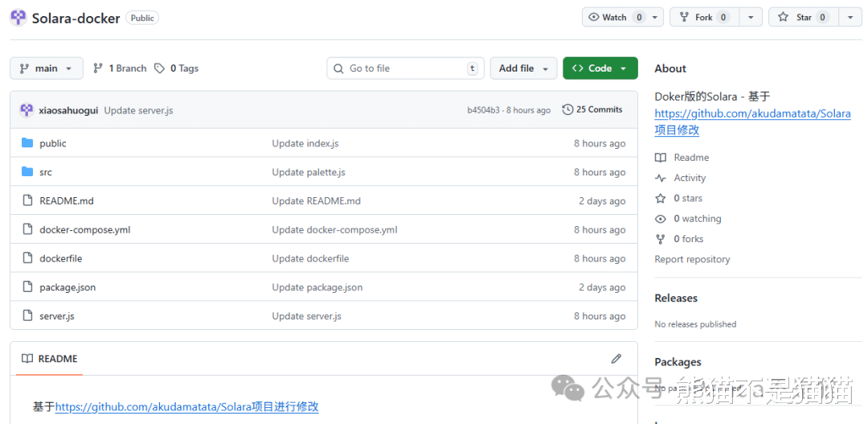Screen dimensions: 868x424
Task: Open the Solara-docker repository title link
Action: 76,19
